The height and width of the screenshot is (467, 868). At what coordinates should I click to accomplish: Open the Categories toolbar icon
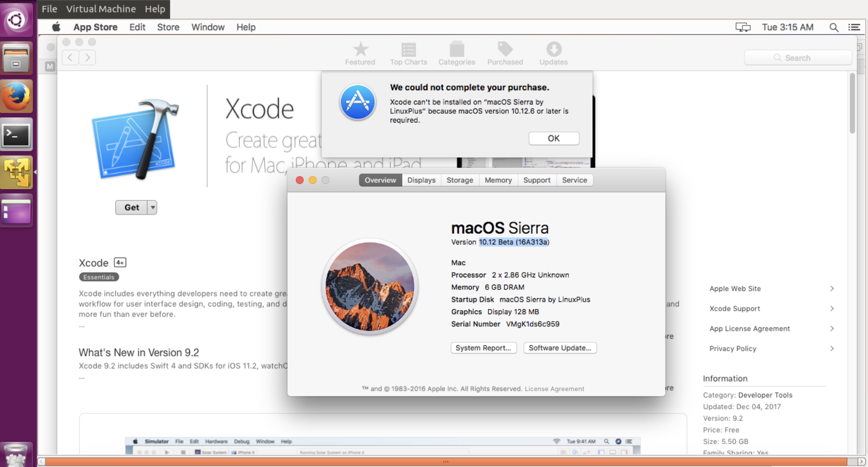pyautogui.click(x=457, y=50)
